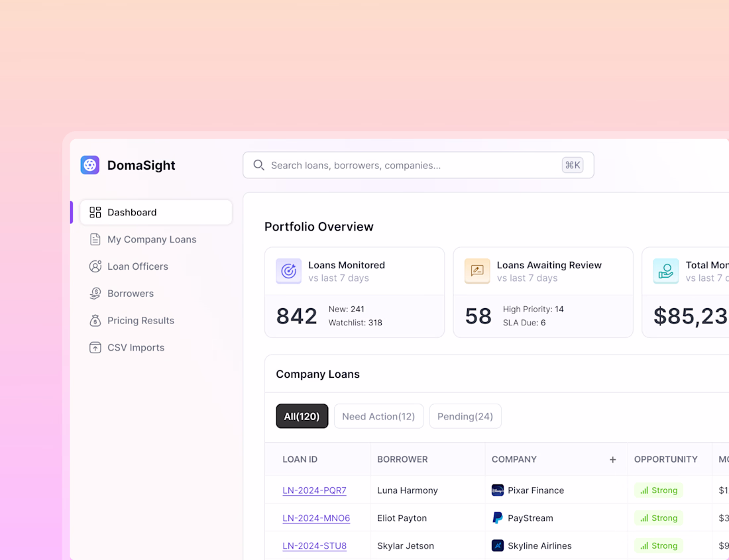Viewport: 729px width, 560px height.
Task: Click the Pixar Finance company logo
Action: pyautogui.click(x=498, y=490)
